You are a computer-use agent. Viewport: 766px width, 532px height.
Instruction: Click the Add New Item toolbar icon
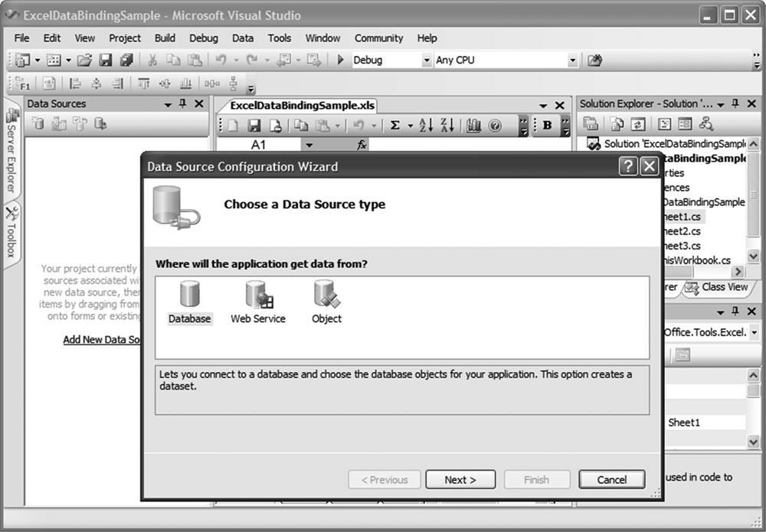[54, 60]
